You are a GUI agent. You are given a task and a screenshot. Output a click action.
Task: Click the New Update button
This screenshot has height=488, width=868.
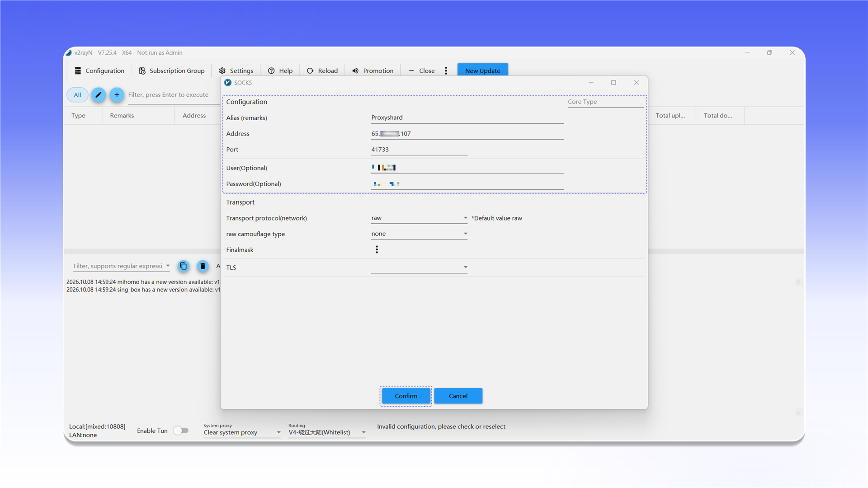tap(483, 70)
